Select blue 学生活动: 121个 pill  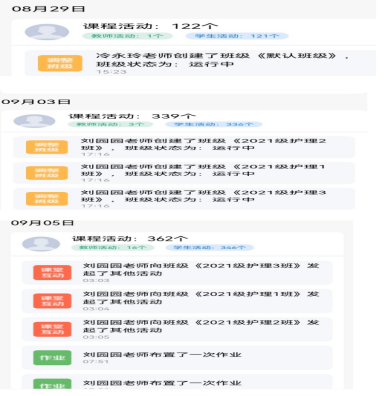[x=237, y=36]
